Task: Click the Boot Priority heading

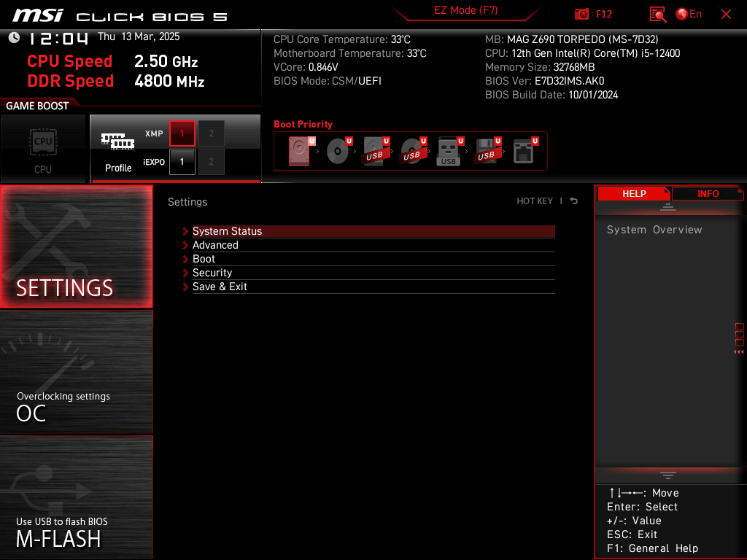Action: point(303,124)
